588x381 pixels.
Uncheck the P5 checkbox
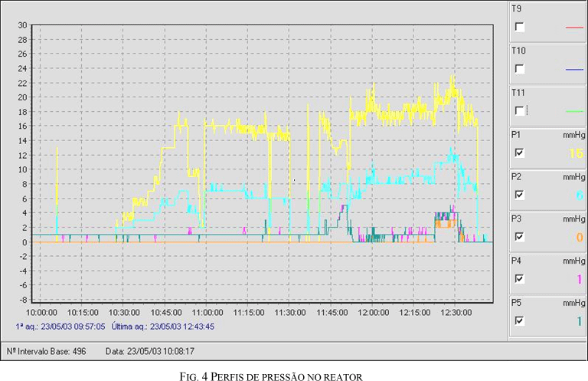(x=520, y=320)
